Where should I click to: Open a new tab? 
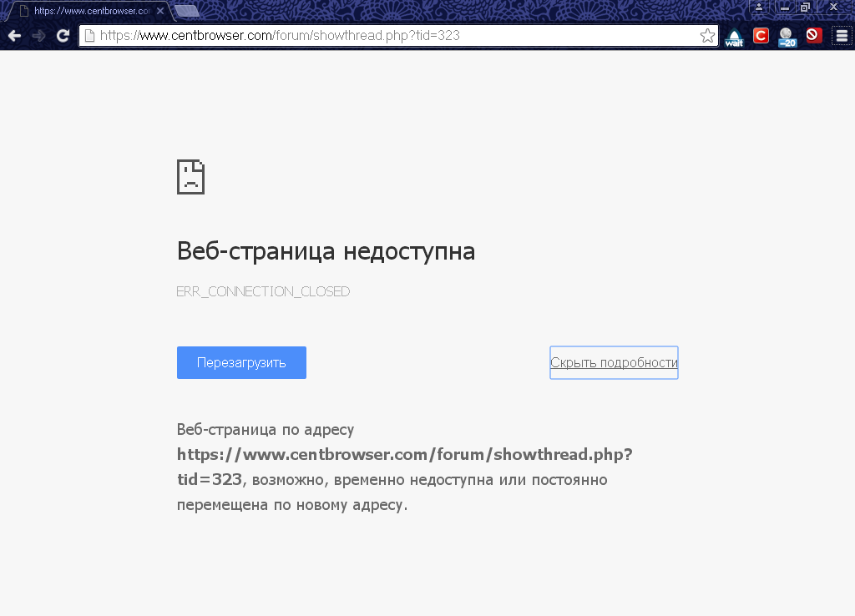[187, 10]
